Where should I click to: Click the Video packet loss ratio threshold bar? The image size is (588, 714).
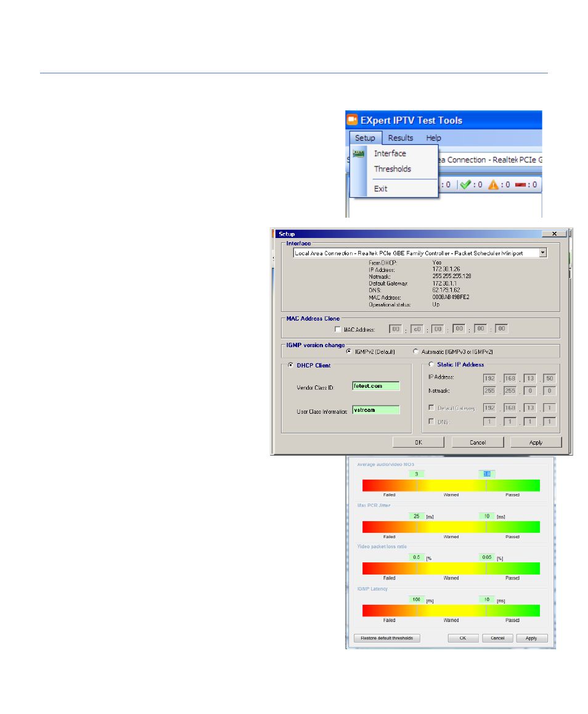point(451,568)
